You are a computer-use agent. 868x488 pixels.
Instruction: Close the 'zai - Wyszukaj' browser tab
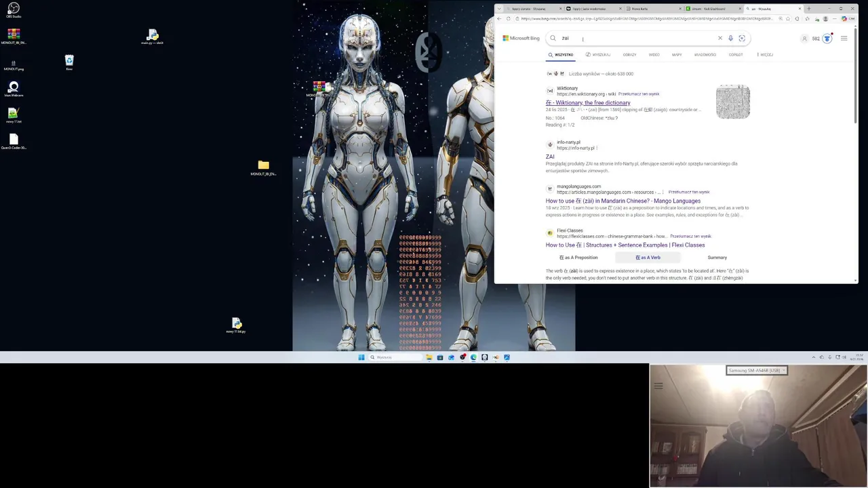coord(800,9)
